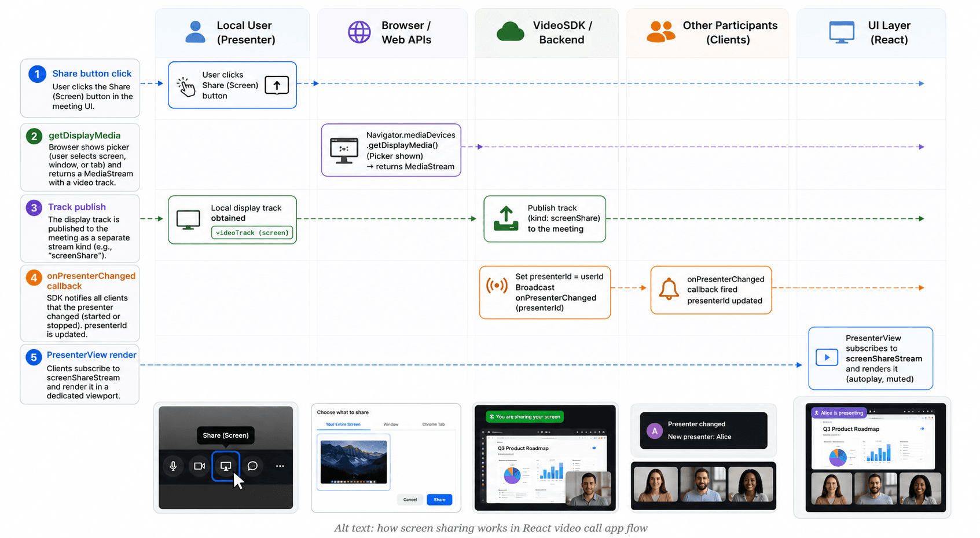Image resolution: width=980 pixels, height=538 pixels.
Task: Click the play icon in PresenterView box
Action: coord(827,357)
